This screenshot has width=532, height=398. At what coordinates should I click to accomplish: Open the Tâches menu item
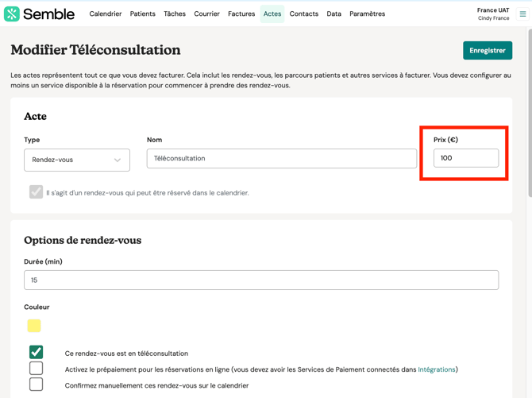coord(175,14)
